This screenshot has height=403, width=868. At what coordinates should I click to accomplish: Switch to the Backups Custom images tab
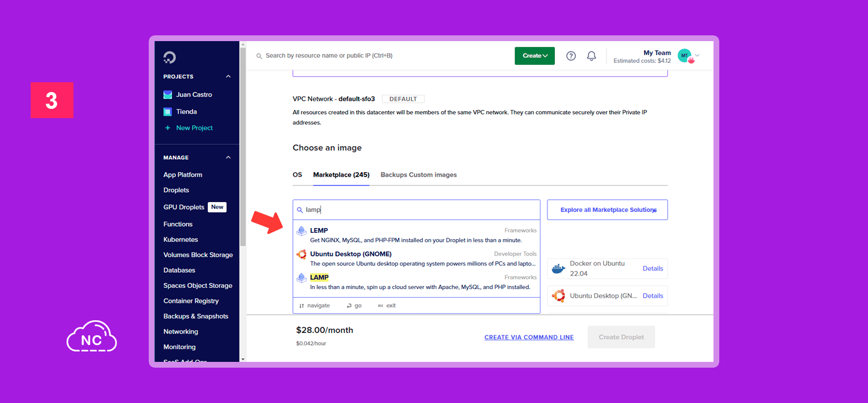pos(418,175)
